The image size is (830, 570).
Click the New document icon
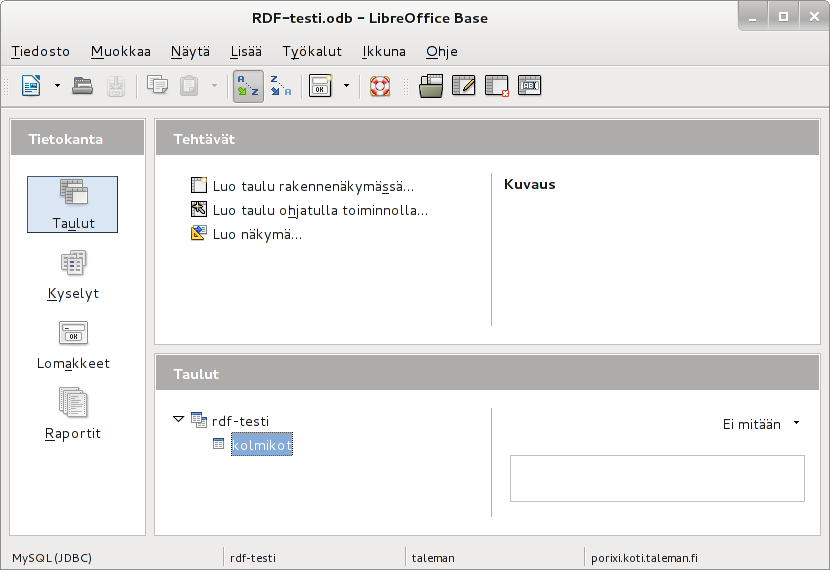pyautogui.click(x=31, y=86)
